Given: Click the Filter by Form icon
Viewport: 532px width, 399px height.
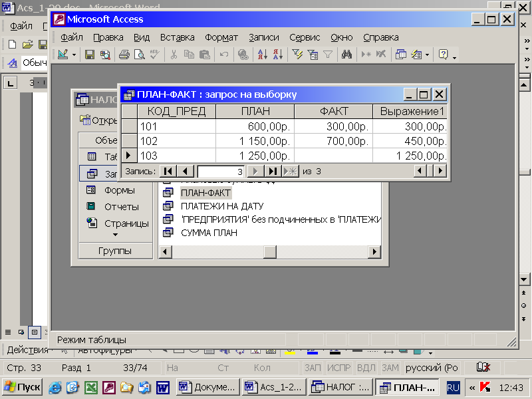Looking at the screenshot, I should pos(313,55).
